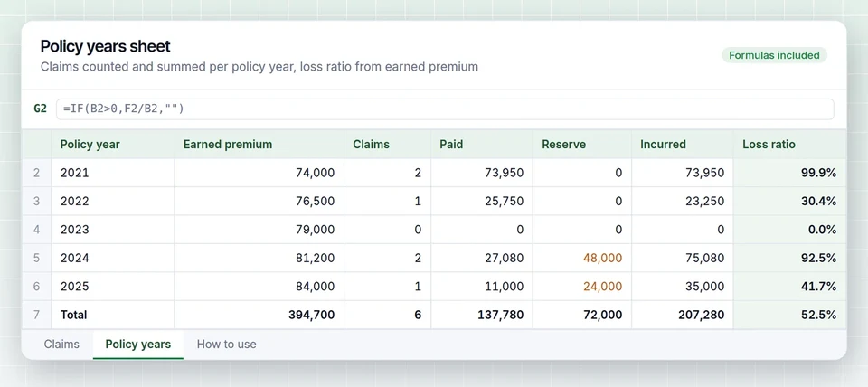868x387 pixels.
Task: Select the 41.7% loss ratio cell
Action: [790, 287]
